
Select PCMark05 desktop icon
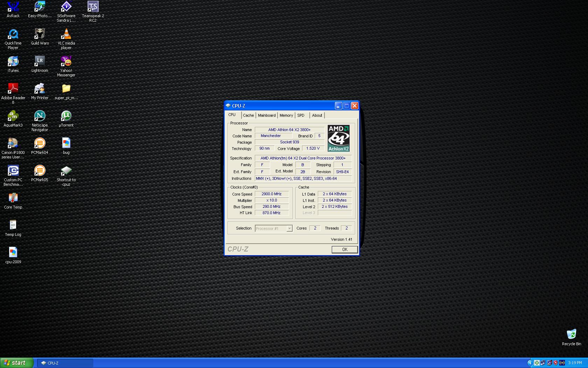40,173
